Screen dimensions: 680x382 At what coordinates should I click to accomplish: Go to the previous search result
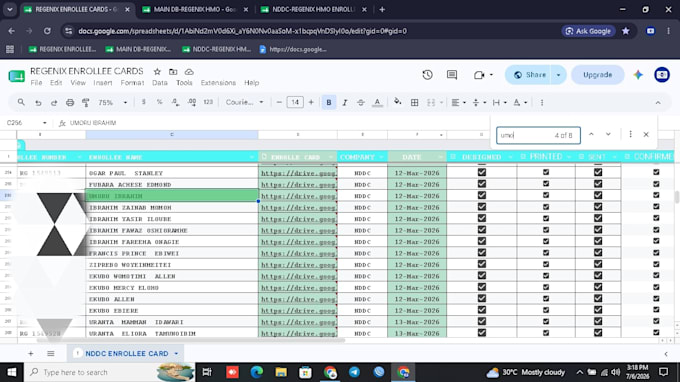click(x=591, y=135)
